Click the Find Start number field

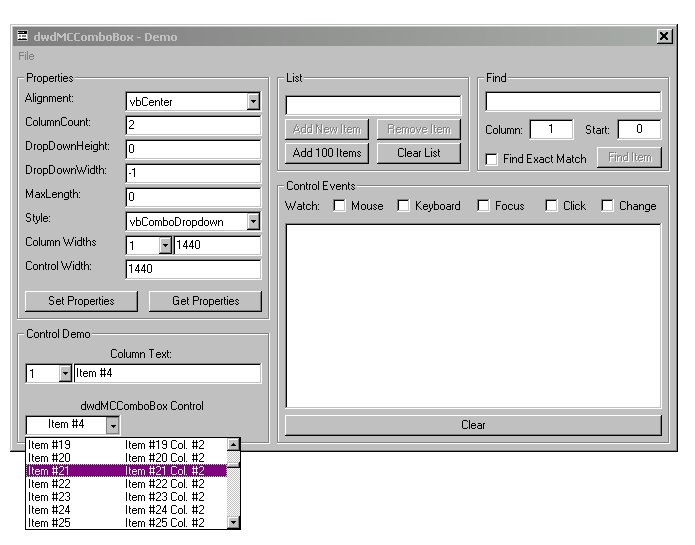[x=639, y=129]
